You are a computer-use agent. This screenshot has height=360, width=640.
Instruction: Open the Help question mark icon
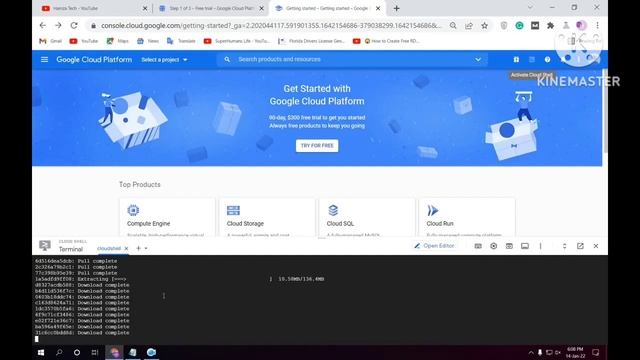point(547,60)
